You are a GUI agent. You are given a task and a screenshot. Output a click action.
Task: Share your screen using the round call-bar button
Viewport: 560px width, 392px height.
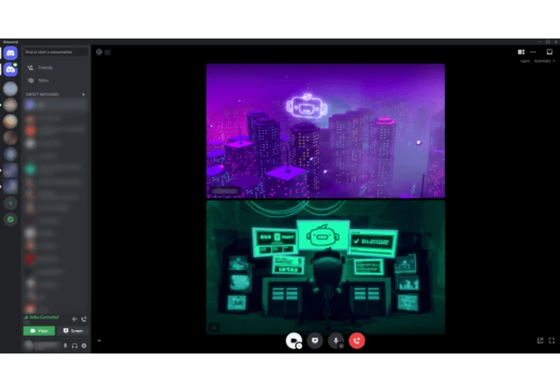tap(315, 341)
